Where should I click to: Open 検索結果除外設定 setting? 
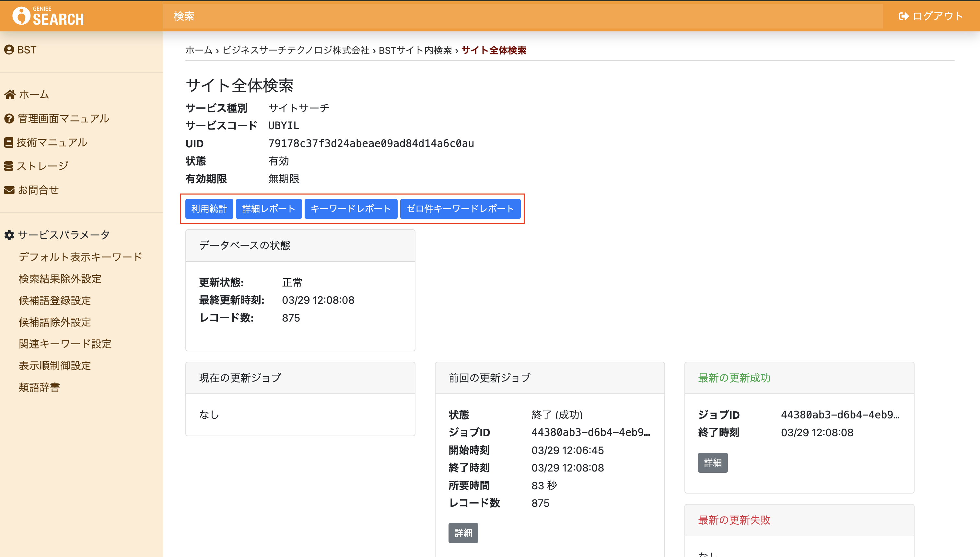(x=60, y=278)
